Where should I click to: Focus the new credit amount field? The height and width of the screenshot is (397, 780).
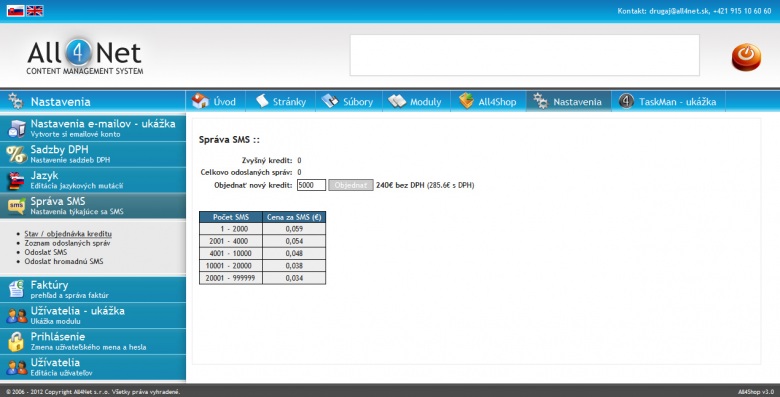click(x=311, y=185)
